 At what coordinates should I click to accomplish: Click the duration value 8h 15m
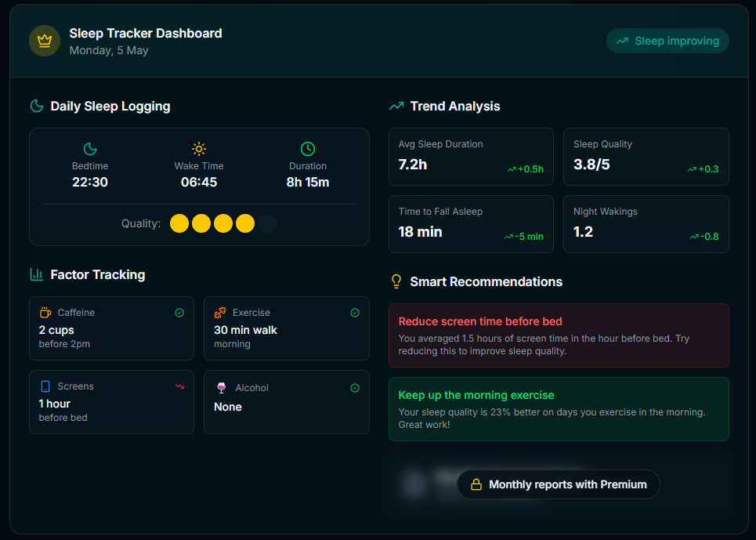[x=308, y=183]
